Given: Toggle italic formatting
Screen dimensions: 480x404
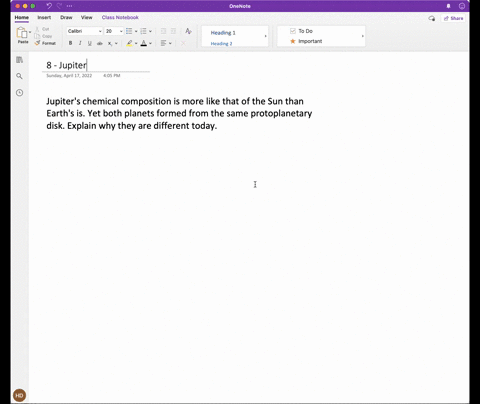Looking at the screenshot, I should pyautogui.click(x=80, y=43).
